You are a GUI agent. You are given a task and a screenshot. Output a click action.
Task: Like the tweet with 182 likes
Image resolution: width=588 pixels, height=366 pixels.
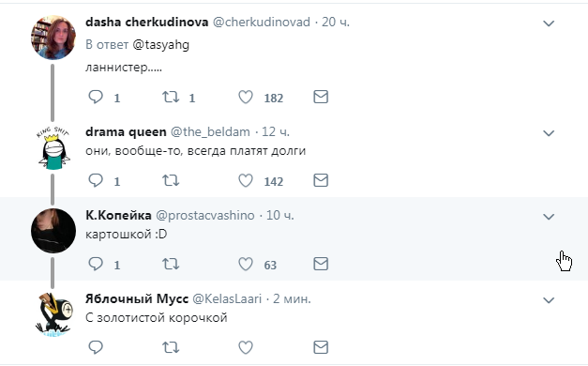(246, 98)
